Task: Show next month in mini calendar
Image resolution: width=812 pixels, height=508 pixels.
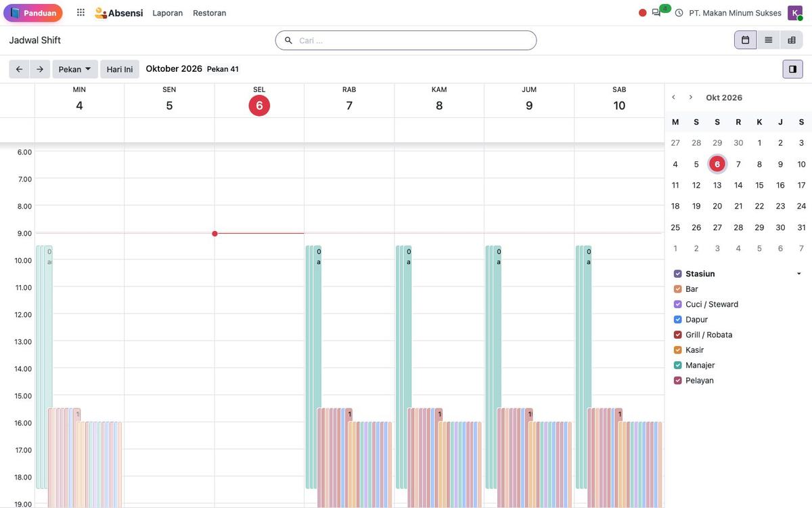Action: click(x=691, y=98)
